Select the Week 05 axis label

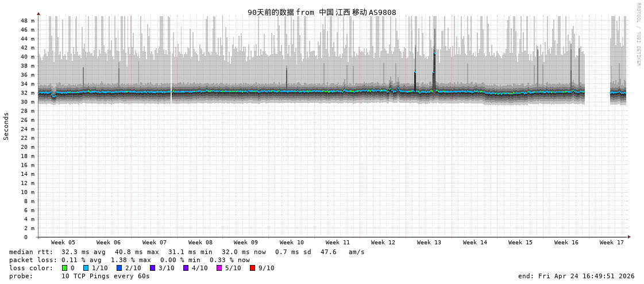point(63,243)
